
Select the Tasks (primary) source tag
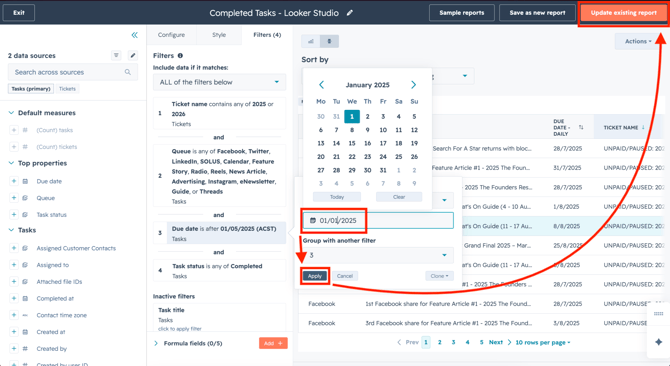(x=31, y=89)
